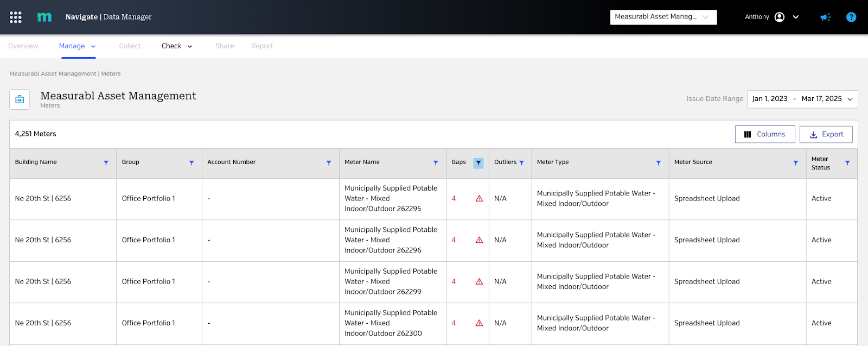868x346 pixels.
Task: Expand the Check tab dropdown
Action: [190, 47]
